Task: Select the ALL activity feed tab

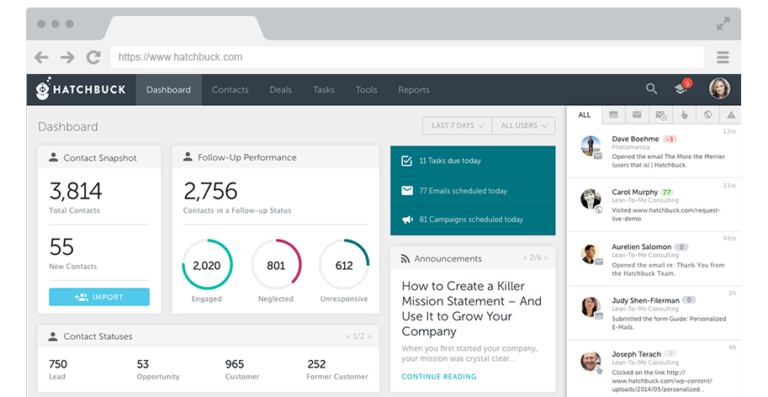Action: [x=584, y=115]
